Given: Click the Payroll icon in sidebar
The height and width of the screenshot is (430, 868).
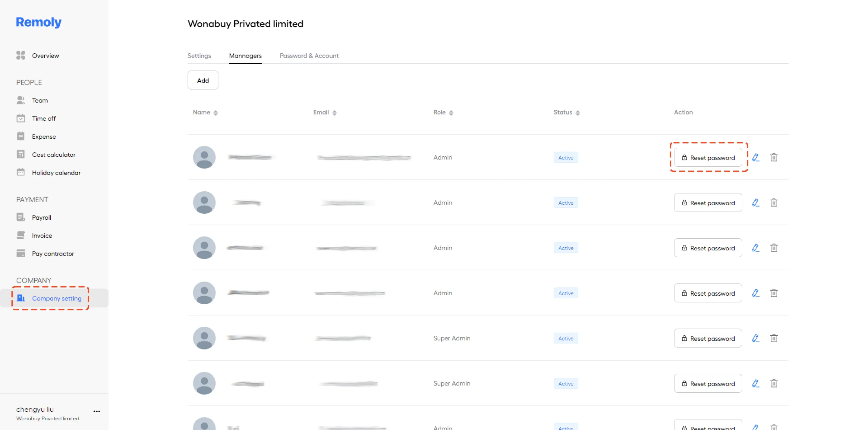Looking at the screenshot, I should (x=20, y=217).
